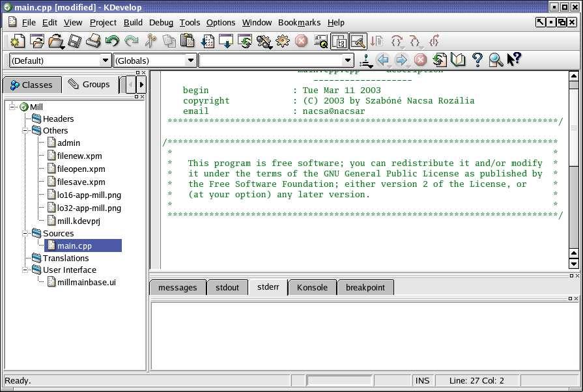Click the blue question mark Help icon
The height and width of the screenshot is (392, 583).
click(x=477, y=60)
